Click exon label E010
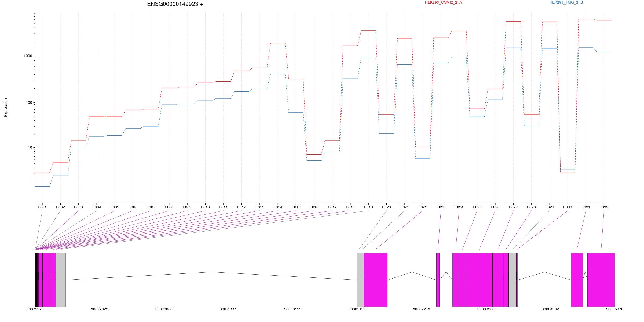Viewport: 644px width, 322px height. [x=205, y=207]
